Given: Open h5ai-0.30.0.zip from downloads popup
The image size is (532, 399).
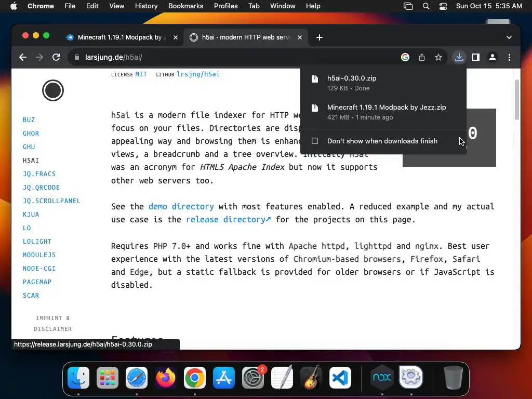Looking at the screenshot, I should click(x=383, y=83).
